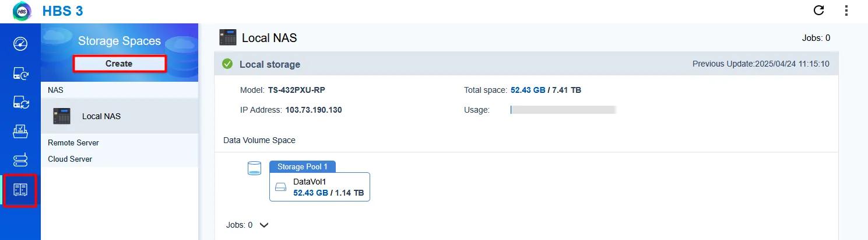Image resolution: width=868 pixels, height=240 pixels.
Task: Click the green check status icon
Action: tap(227, 64)
